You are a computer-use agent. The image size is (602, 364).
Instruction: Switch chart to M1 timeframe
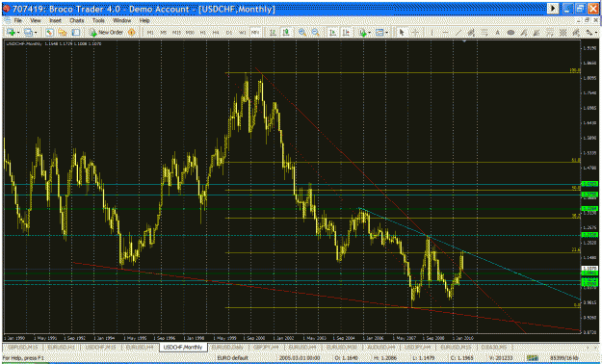click(x=150, y=33)
